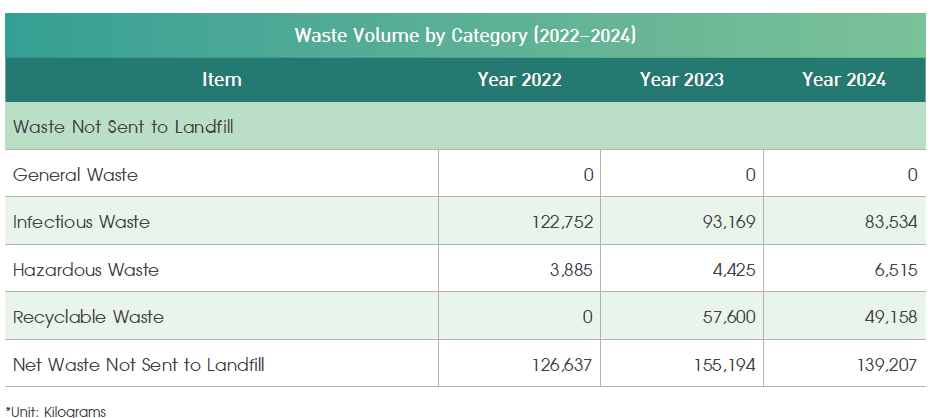Select the 'Infectious Waste' row label

[81, 222]
